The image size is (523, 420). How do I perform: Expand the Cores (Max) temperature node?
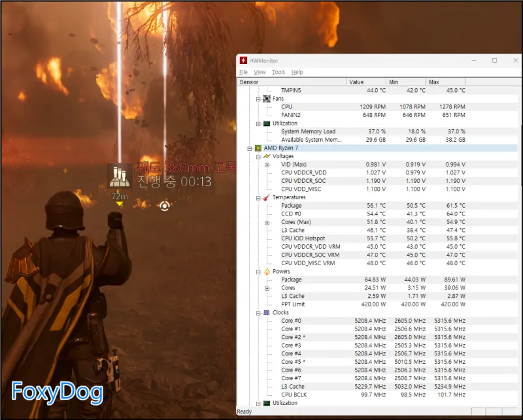pyautogui.click(x=267, y=222)
